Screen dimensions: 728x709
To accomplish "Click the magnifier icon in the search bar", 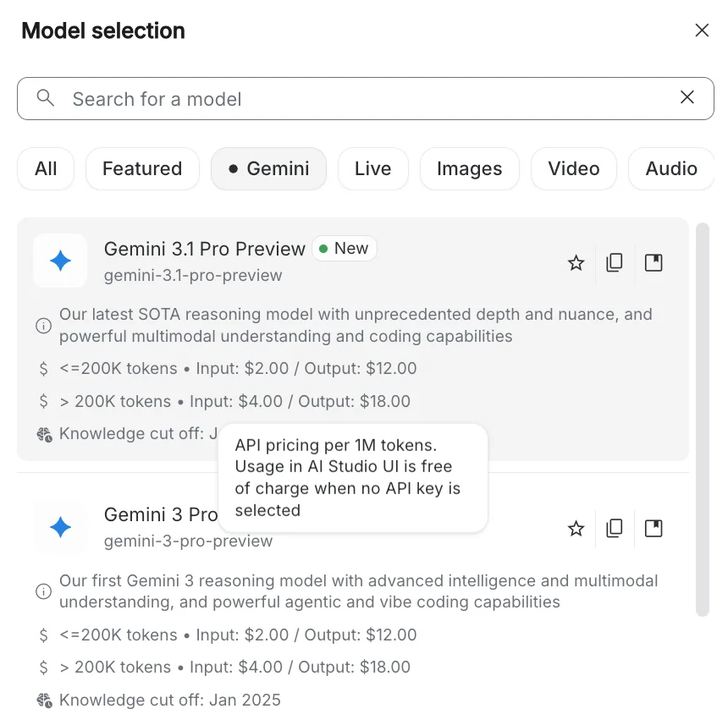I will coord(46,98).
